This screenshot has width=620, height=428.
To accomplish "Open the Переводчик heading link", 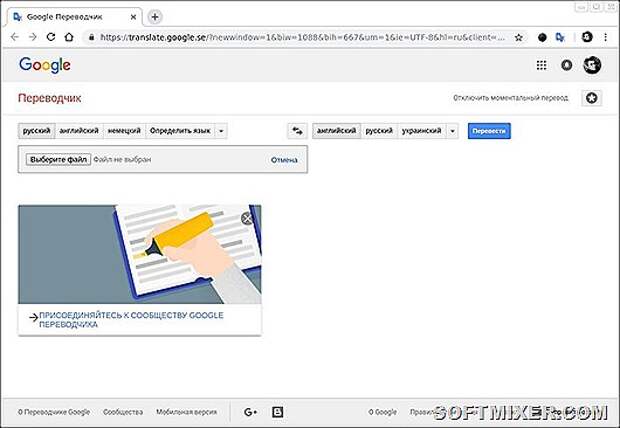I will (49, 98).
